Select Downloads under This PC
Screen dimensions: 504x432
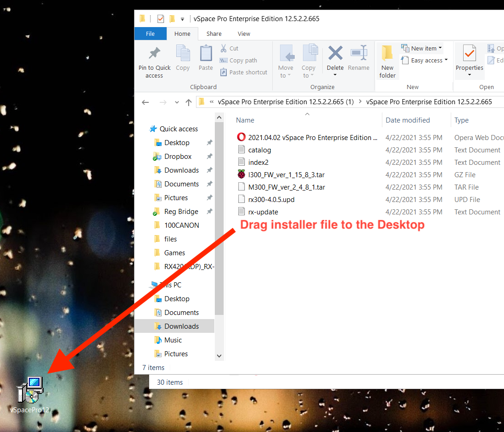[x=174, y=326]
